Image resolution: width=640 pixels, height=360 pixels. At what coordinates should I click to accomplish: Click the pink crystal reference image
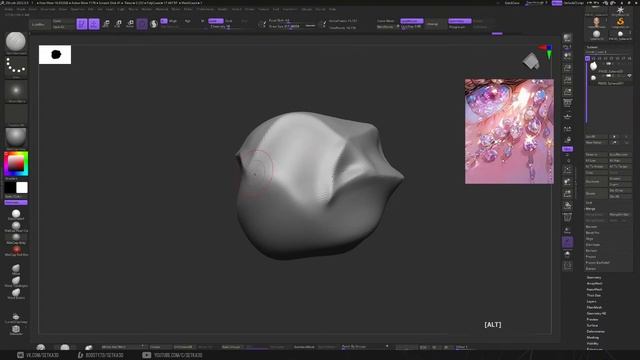[509, 131]
